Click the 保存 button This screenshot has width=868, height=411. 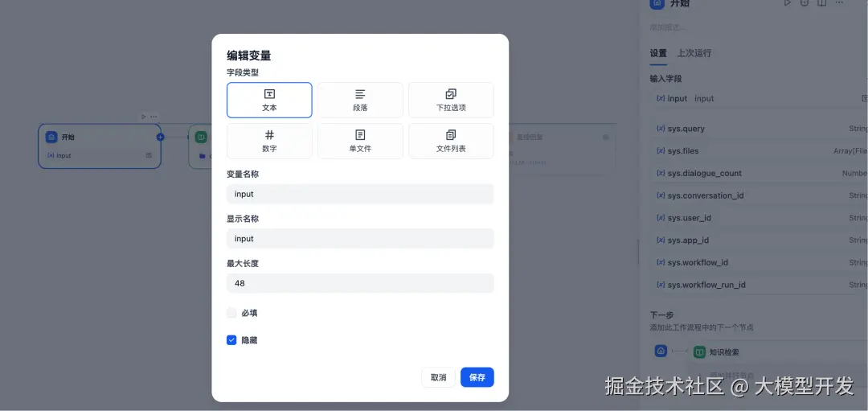point(477,377)
